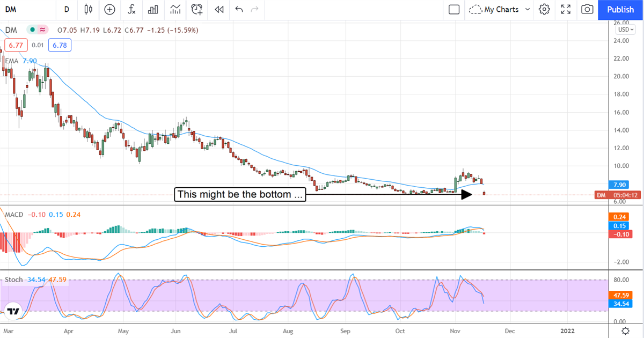The width and height of the screenshot is (644, 338).
Task: Open the My Charts saved layout
Action: pyautogui.click(x=494, y=9)
